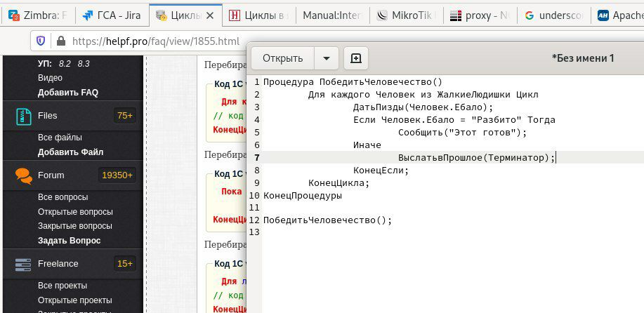Click the 15+ badge next to Freelance
The height and width of the screenshot is (313, 644).
coord(125,263)
